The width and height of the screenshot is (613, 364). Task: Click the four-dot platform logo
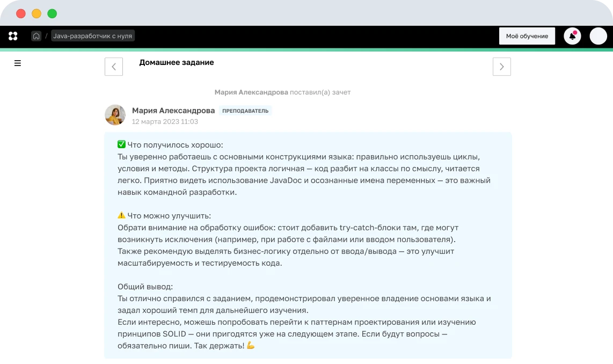[13, 36]
